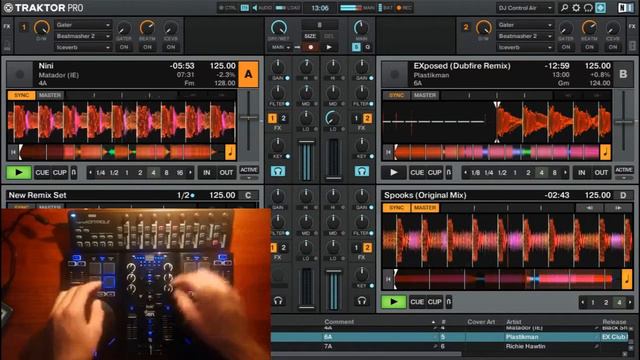Select Deck A cover art thumbnail
The height and width of the screenshot is (360, 640).
[20, 74]
